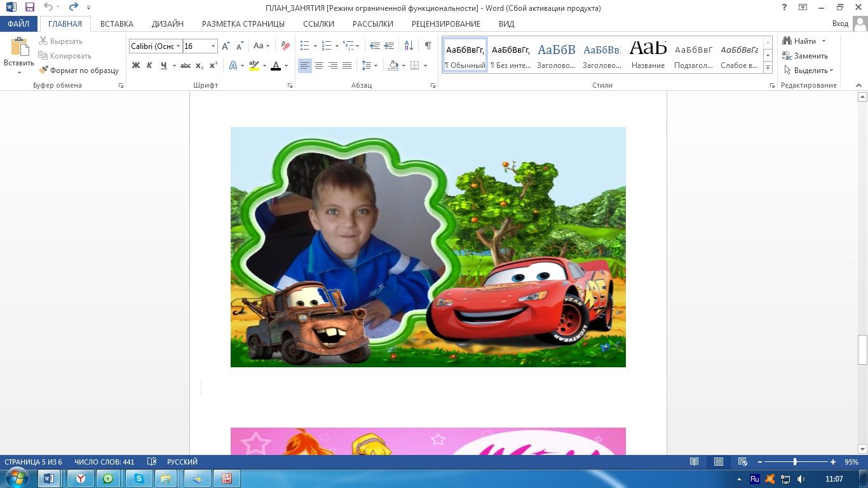Viewport: 868px width, 488px height.
Task: Open the font name dropdown
Action: coord(178,46)
